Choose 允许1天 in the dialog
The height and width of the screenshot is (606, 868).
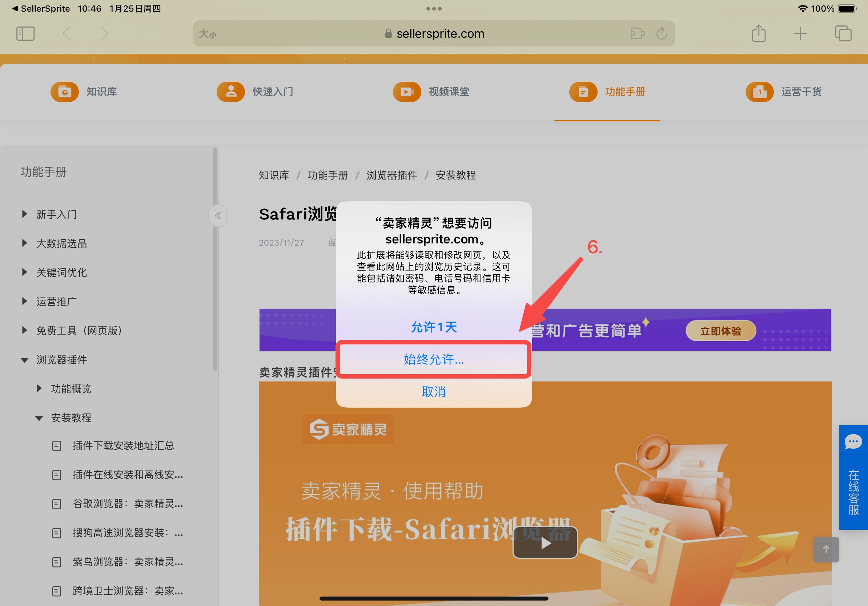coord(434,327)
